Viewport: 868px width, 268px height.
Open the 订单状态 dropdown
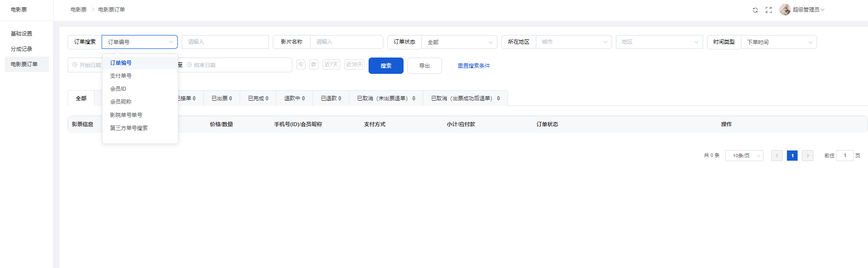point(459,42)
